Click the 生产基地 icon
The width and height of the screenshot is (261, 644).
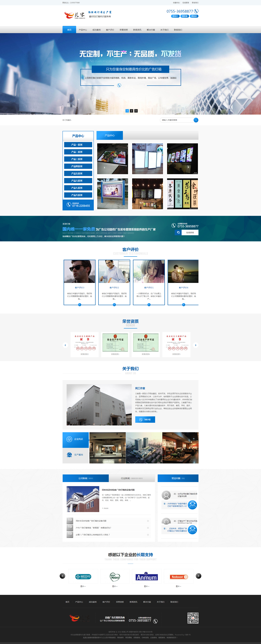point(69,455)
